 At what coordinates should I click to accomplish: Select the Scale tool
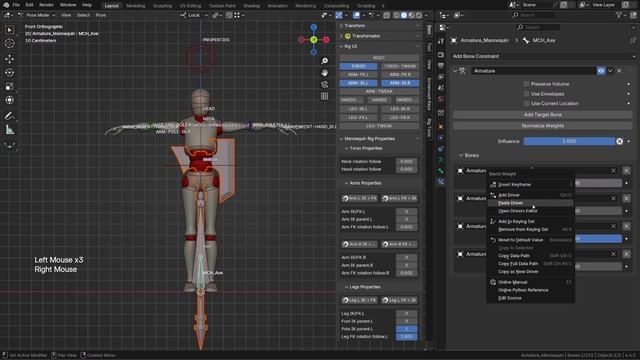(10, 87)
